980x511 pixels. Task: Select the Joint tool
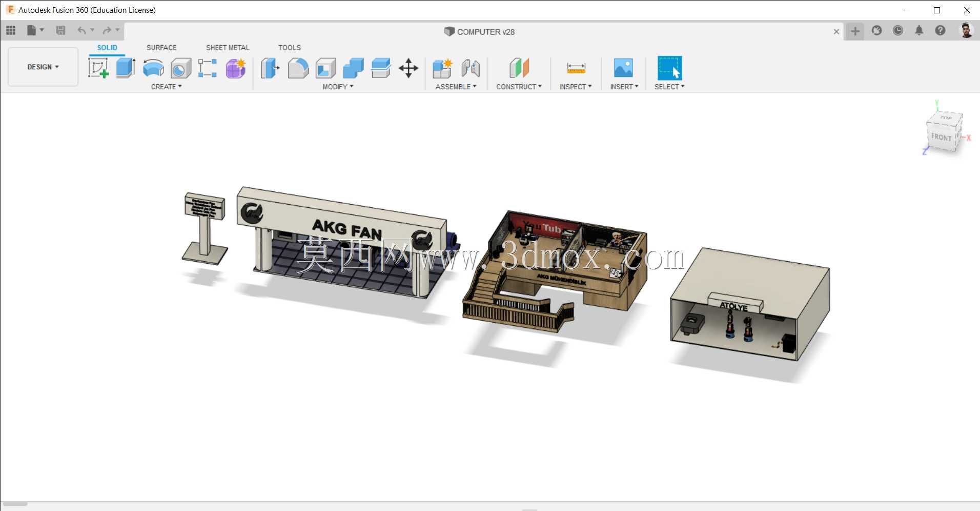click(471, 68)
